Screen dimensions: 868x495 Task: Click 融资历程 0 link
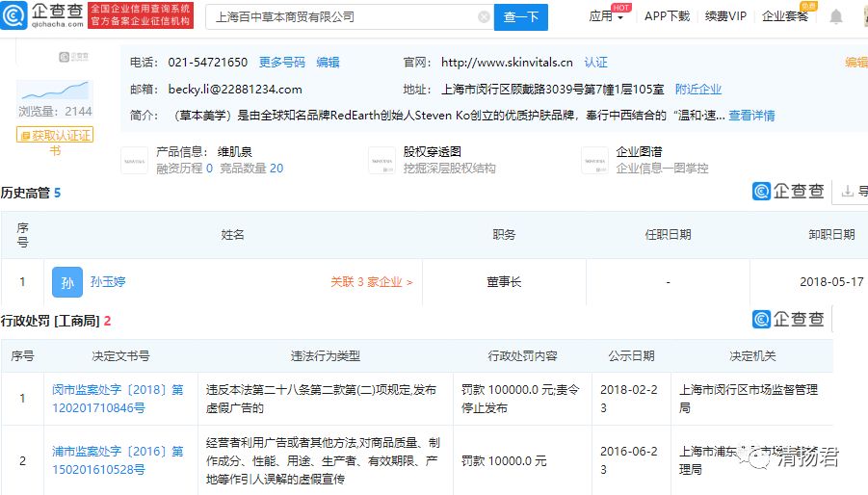point(184,169)
